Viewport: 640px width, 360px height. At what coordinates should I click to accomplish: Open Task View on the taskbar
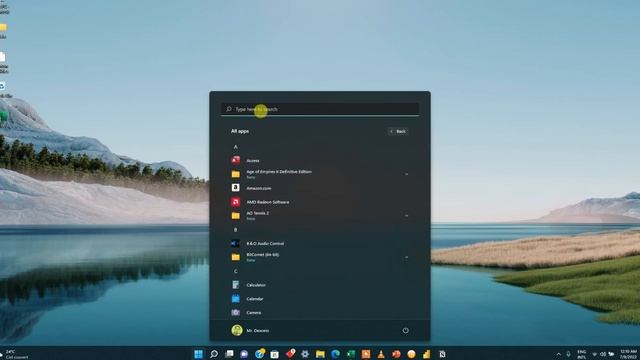click(229, 354)
